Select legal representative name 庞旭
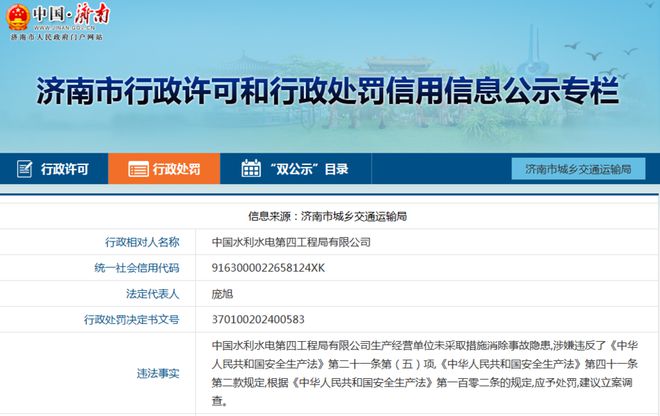660x416 pixels. tap(222, 294)
